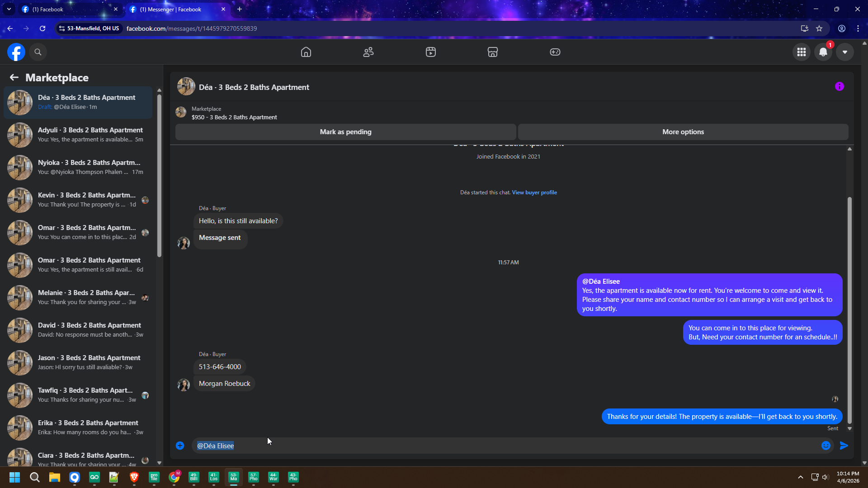Click the Morgan Roebuck message bubble
Screen dimensions: 868x488
(225, 384)
